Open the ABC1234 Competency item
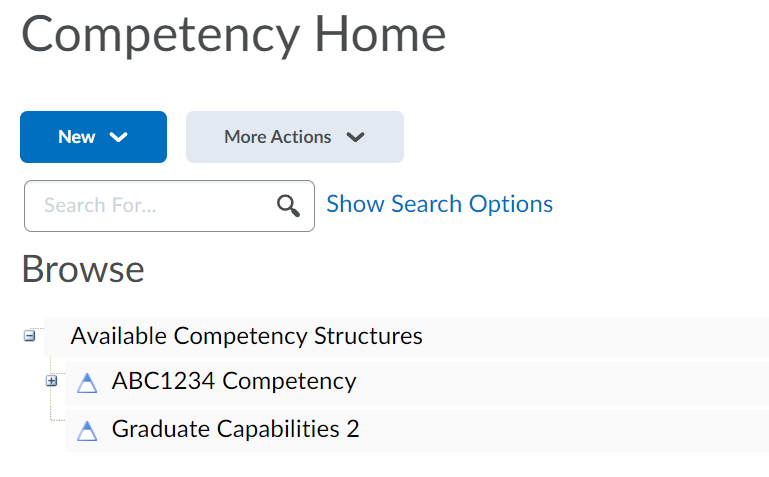Viewport: 769px width, 477px height. [234, 381]
